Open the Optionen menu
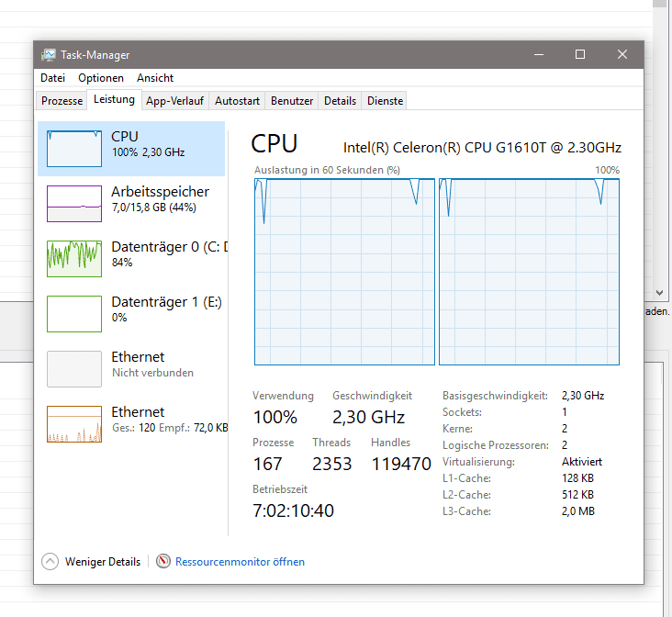The image size is (672, 617). [x=101, y=78]
